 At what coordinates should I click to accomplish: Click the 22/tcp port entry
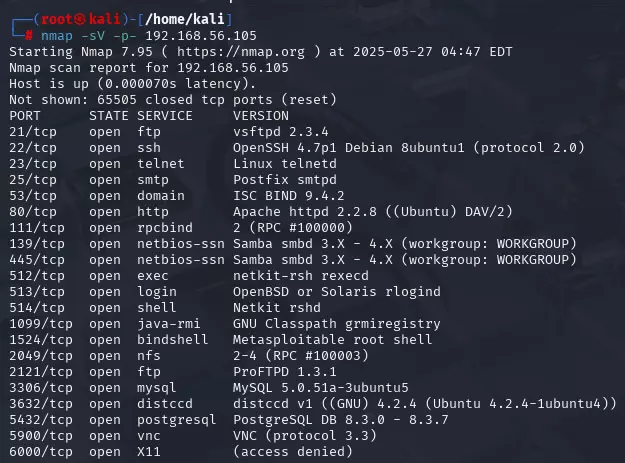[x=33, y=148]
